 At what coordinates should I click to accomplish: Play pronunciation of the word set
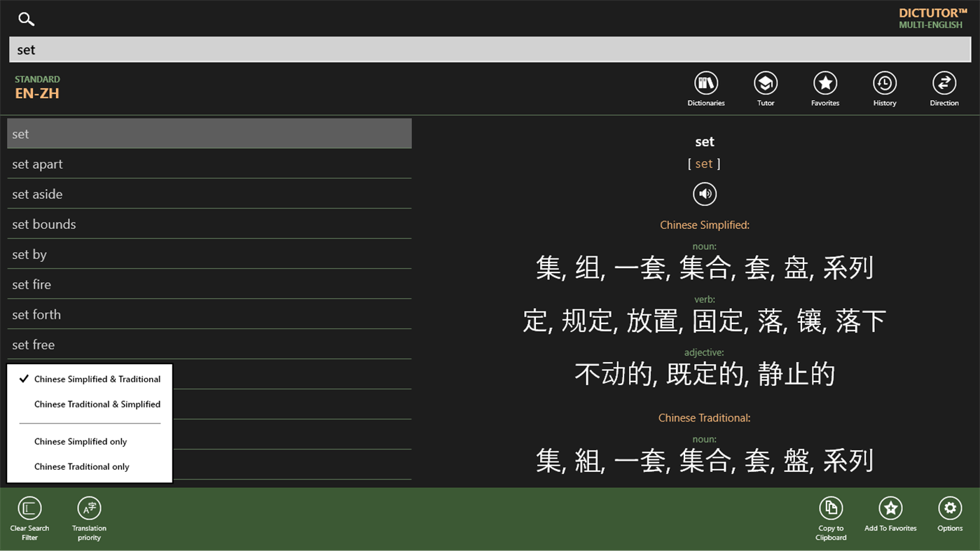point(705,194)
